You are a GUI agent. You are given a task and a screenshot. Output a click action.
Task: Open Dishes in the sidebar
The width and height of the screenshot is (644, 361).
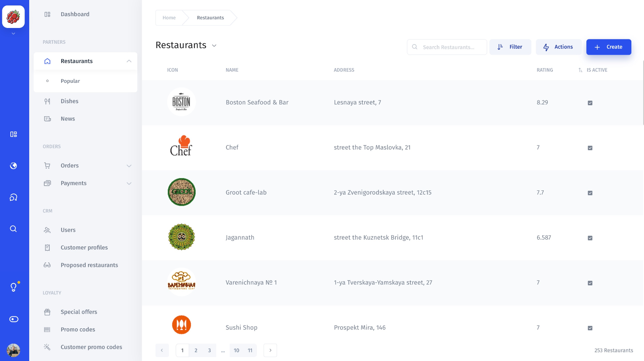(x=69, y=101)
